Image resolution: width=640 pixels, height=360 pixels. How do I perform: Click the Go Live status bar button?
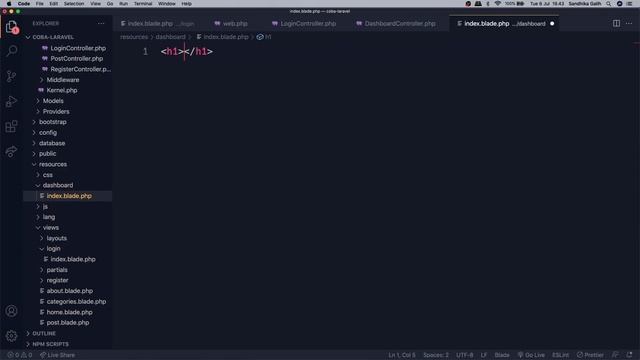531,355
